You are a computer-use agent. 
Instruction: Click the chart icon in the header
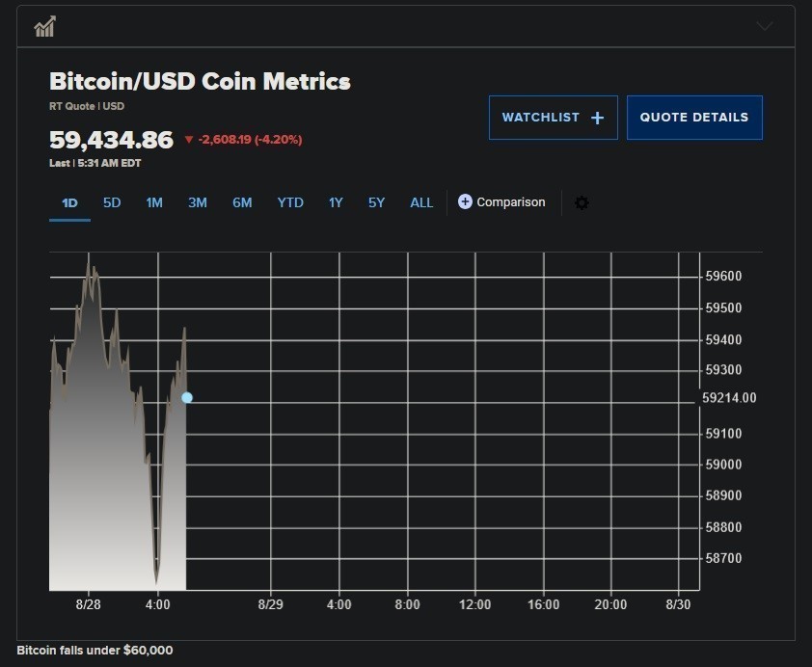tap(44, 26)
